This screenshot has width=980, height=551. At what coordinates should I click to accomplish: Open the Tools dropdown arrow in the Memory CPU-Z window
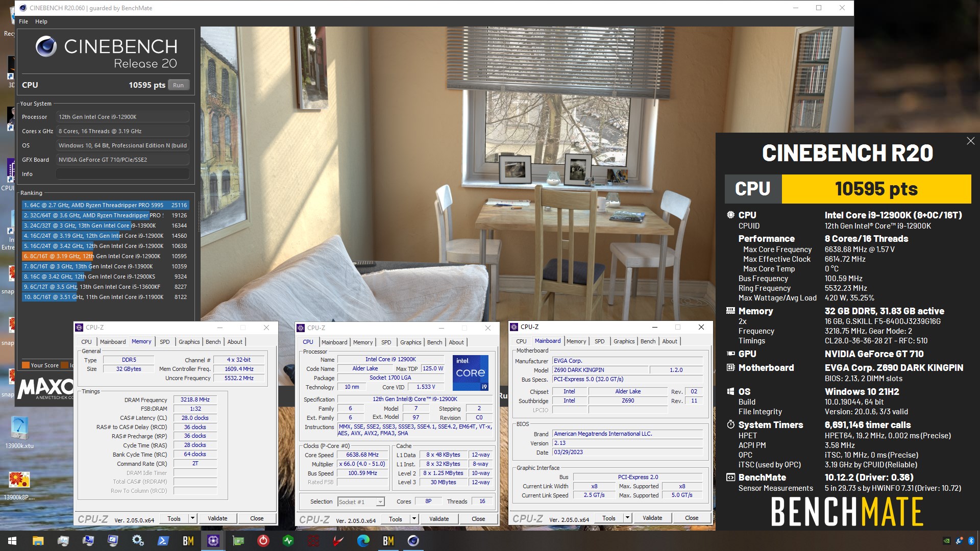pos(192,518)
